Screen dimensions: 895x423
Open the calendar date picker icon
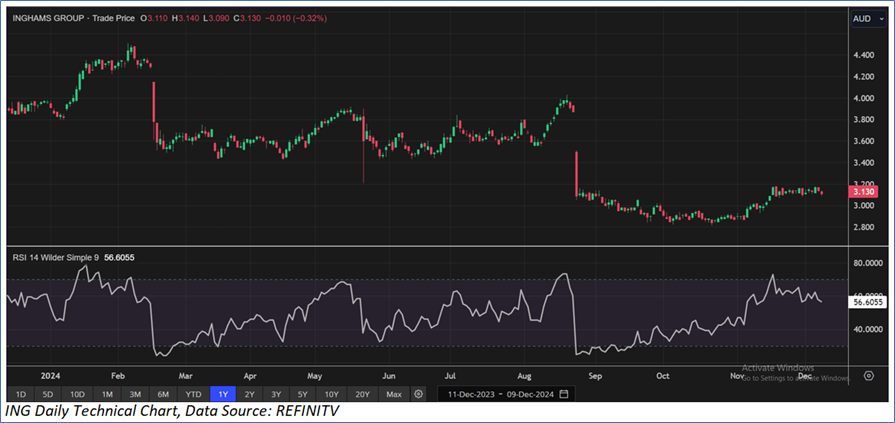click(564, 394)
